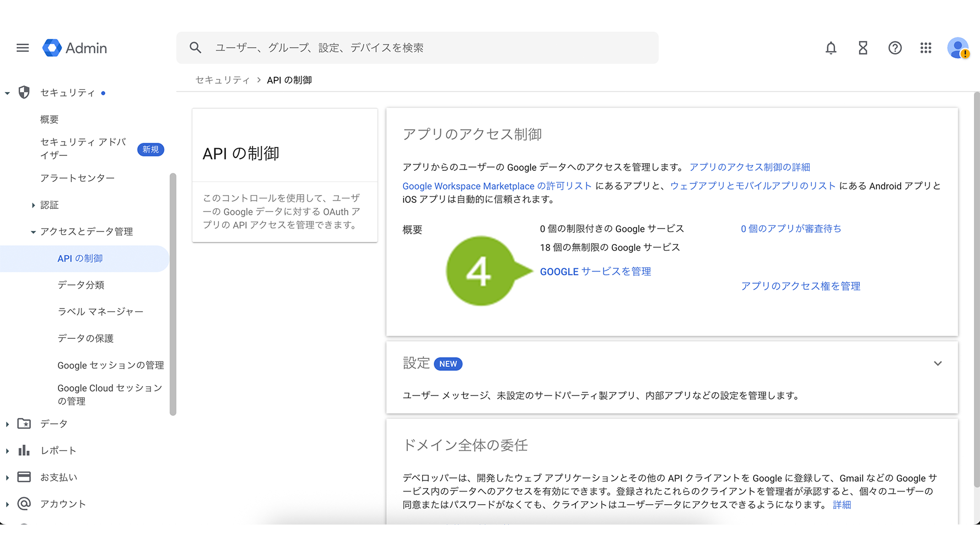980x551 pixels.
Task: Open the help question mark icon
Action: tap(895, 48)
